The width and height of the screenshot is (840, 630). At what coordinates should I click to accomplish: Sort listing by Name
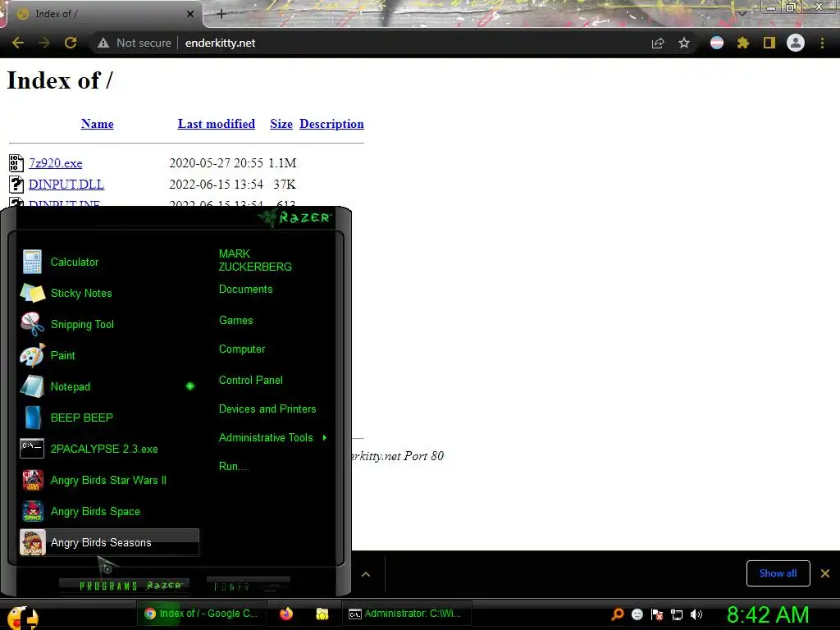coord(97,124)
